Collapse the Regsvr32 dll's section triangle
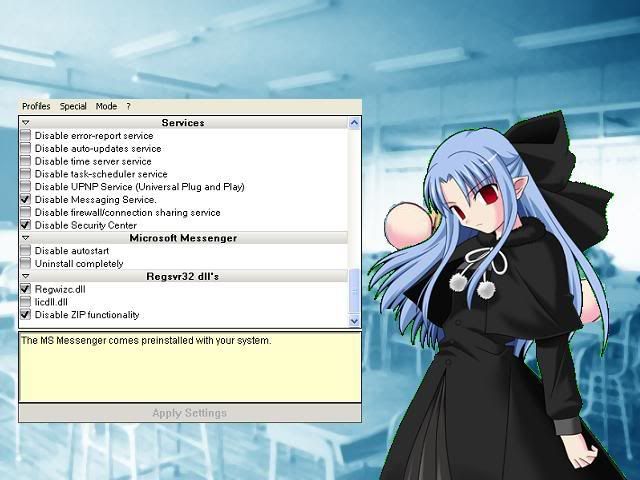 (x=26, y=276)
